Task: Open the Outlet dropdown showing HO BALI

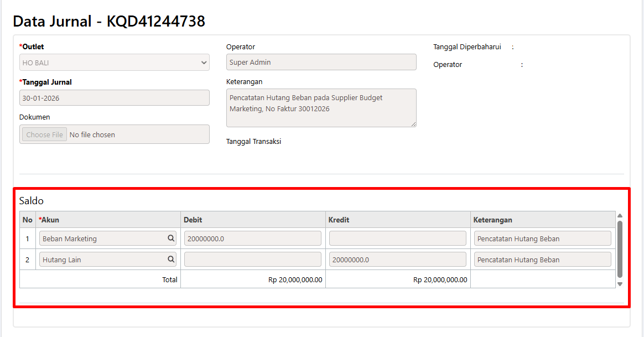Action: (x=115, y=63)
